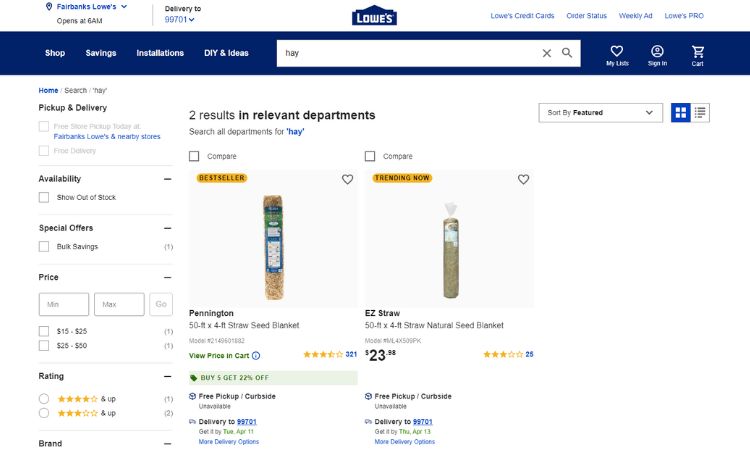Open the Weekly Ad link
This screenshot has width=750, height=450.
click(x=635, y=16)
